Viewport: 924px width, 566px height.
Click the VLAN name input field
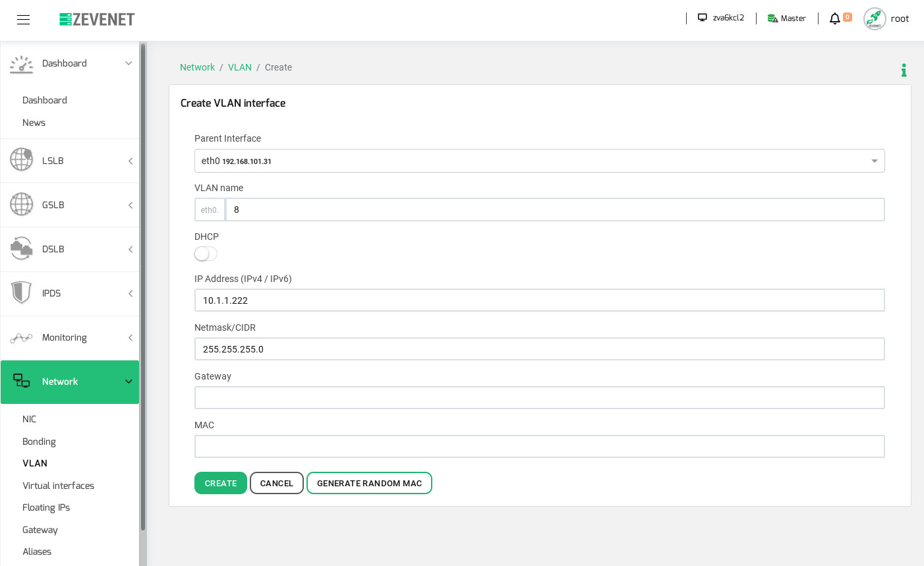tap(555, 210)
